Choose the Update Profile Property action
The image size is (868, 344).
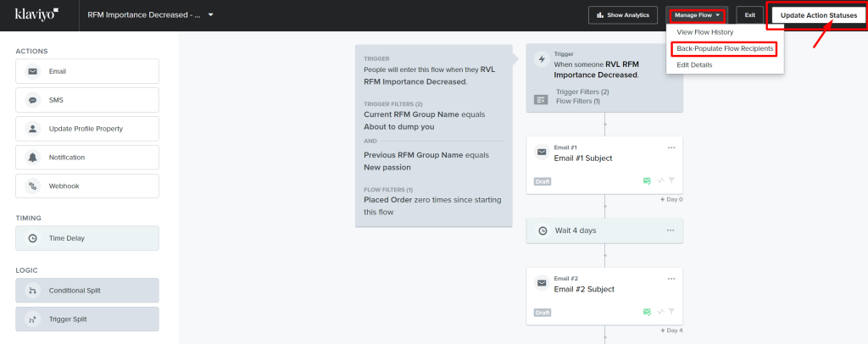[86, 129]
